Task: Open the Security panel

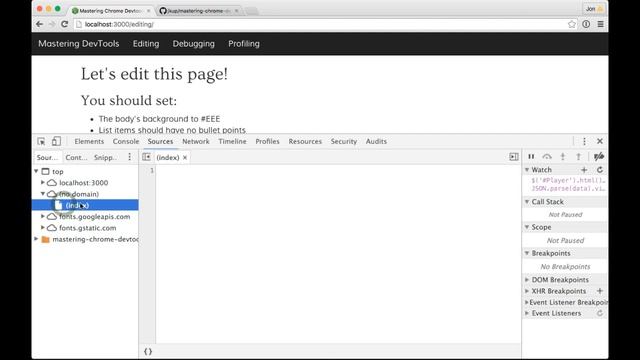Action: click(344, 141)
